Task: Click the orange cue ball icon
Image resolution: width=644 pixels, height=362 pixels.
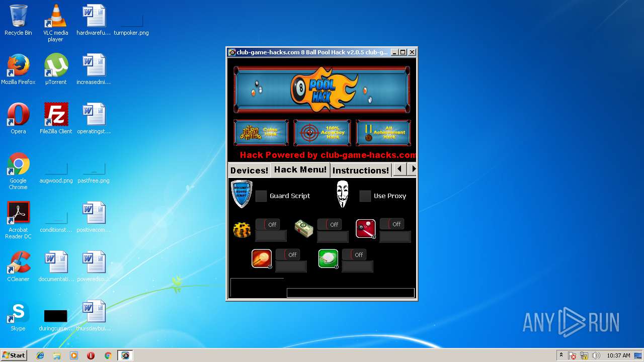Action: pos(262,259)
